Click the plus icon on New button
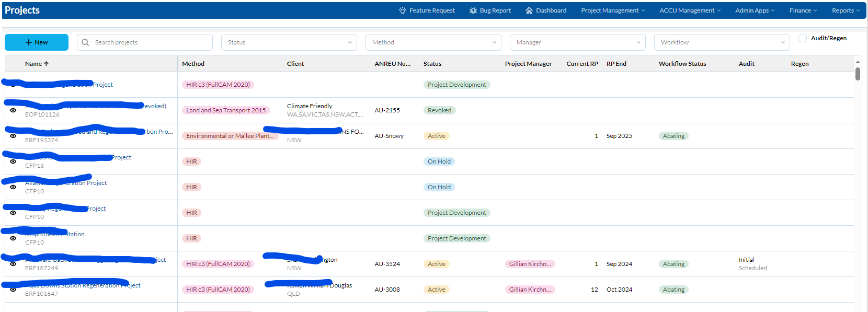 (29, 42)
